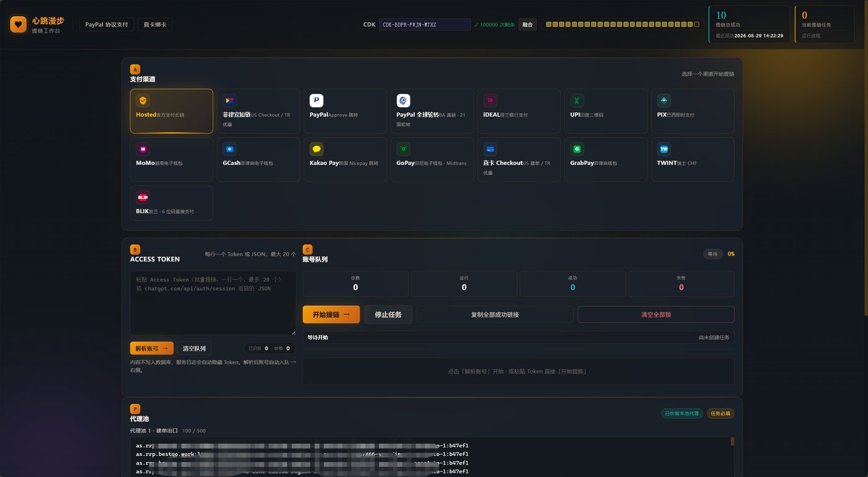
Task: Select the PayPal Approve 跳转 channel icon
Action: pyautogui.click(x=317, y=100)
